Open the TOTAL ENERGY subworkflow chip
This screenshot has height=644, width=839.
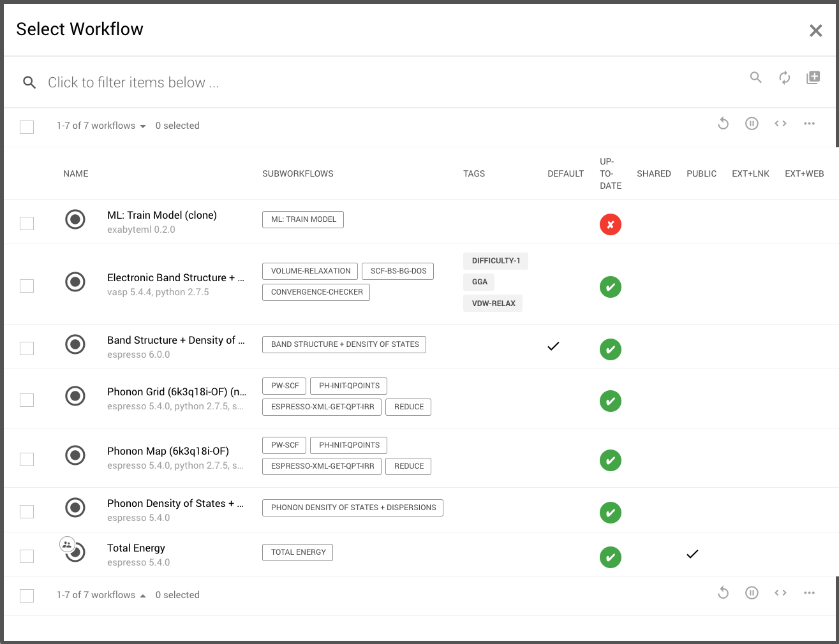[x=297, y=552]
